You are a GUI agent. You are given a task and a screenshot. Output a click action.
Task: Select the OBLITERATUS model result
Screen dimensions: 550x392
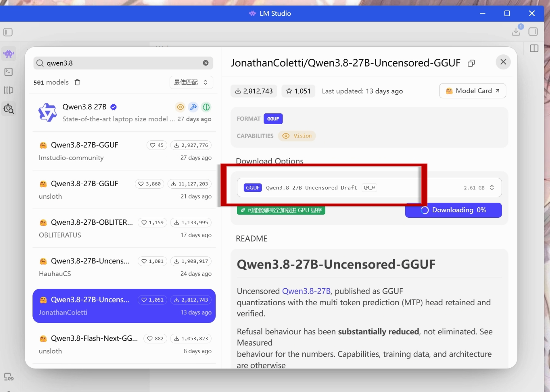coord(124,229)
